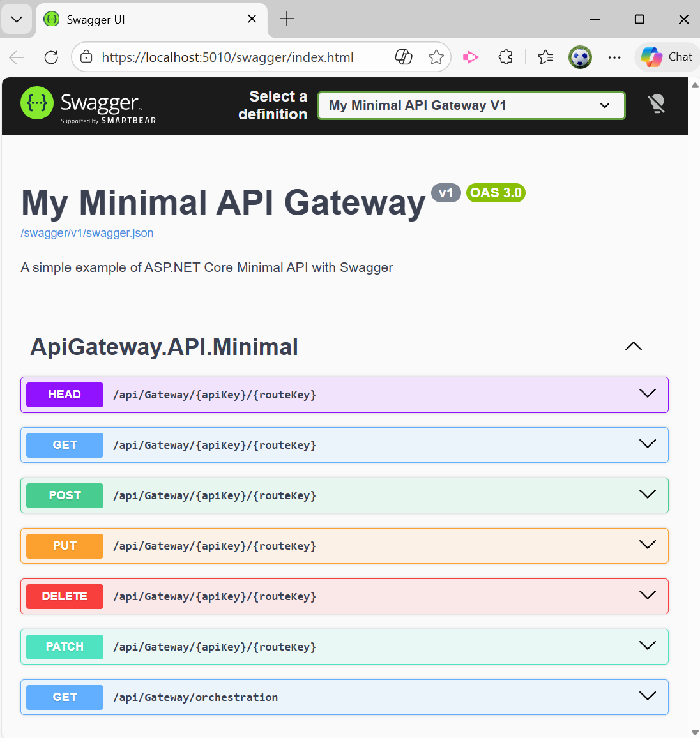Close the Swagger UI tab
The width and height of the screenshot is (700, 738).
(252, 19)
